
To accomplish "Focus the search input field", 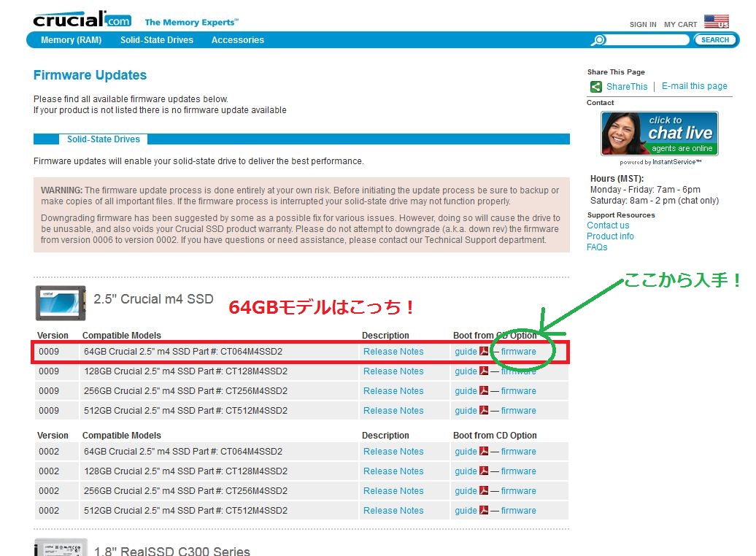I will pyautogui.click(x=647, y=40).
